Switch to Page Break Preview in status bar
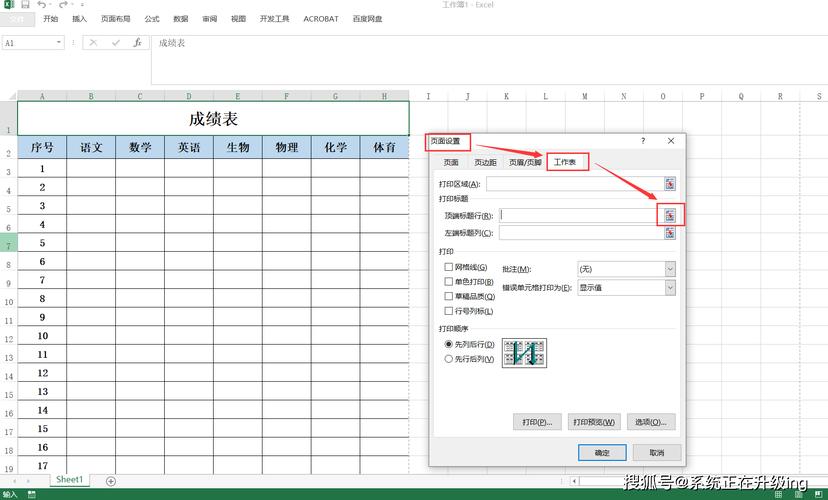828x500 pixels. 818,495
